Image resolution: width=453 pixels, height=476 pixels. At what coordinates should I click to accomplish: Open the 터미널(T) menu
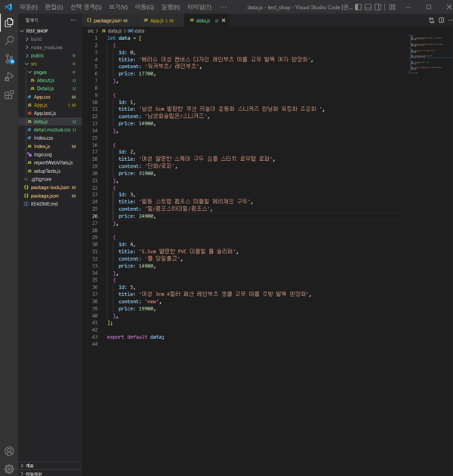point(199,7)
